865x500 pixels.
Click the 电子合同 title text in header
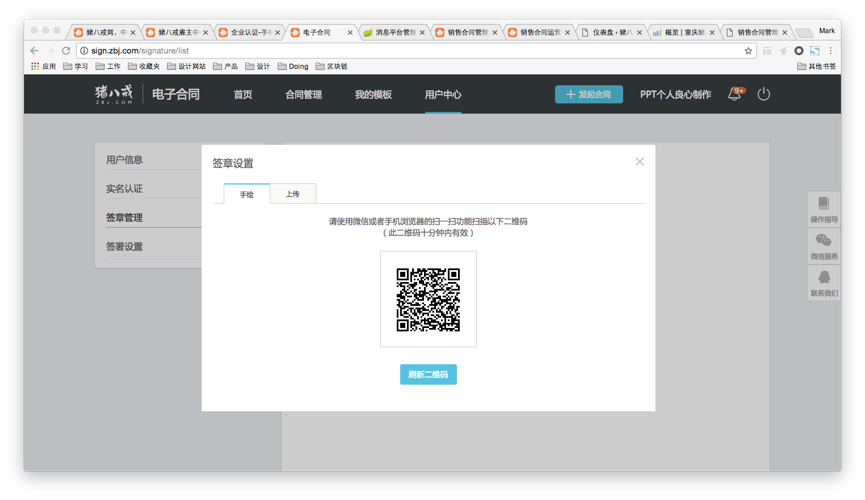coord(175,94)
